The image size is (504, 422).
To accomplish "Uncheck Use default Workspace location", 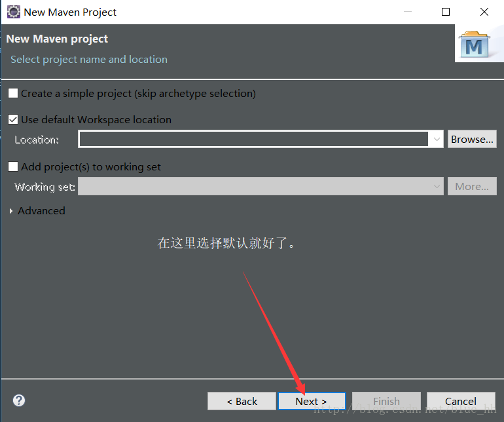I will point(13,120).
